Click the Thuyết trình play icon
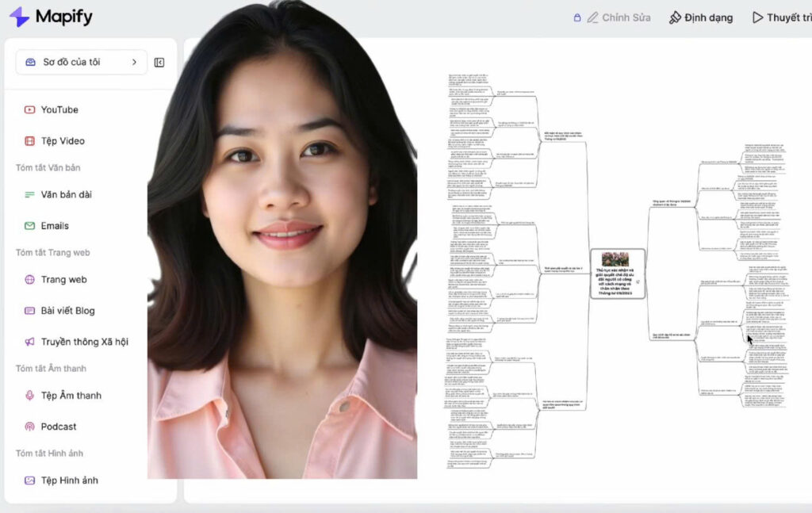Image resolution: width=812 pixels, height=513 pixels. coord(757,17)
